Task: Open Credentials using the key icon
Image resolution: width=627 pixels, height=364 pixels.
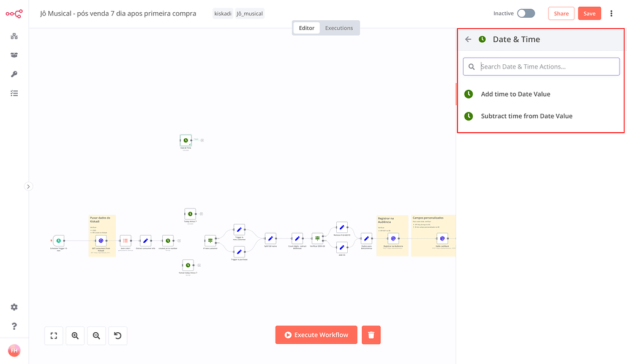Action: pos(13,74)
